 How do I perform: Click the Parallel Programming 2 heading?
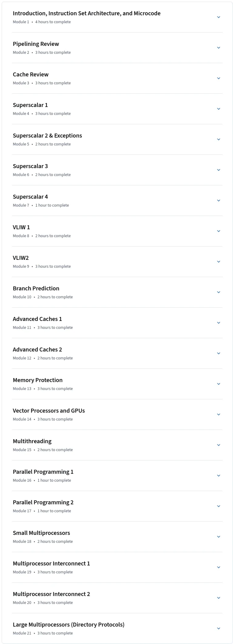43,502
